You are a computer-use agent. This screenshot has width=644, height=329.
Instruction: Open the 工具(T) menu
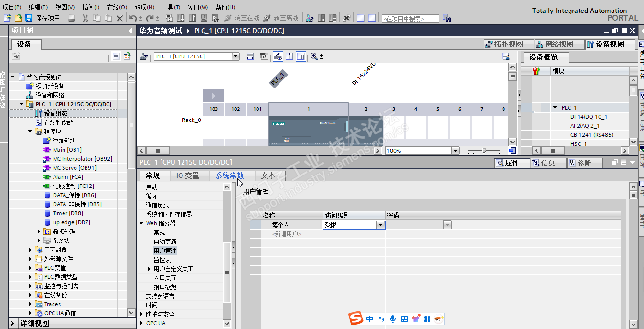171,7
